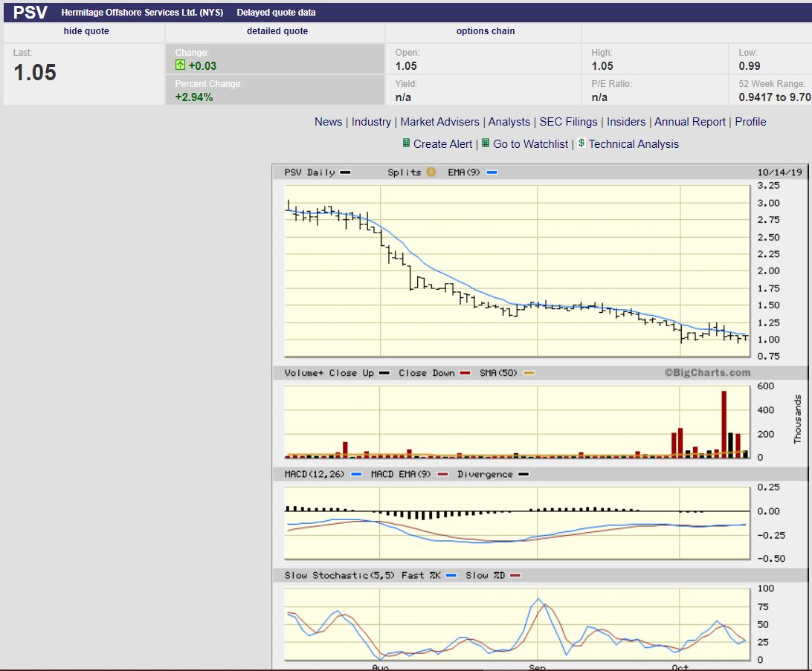The height and width of the screenshot is (671, 812).
Task: Click the red Close Down legend swatch
Action: tap(466, 373)
